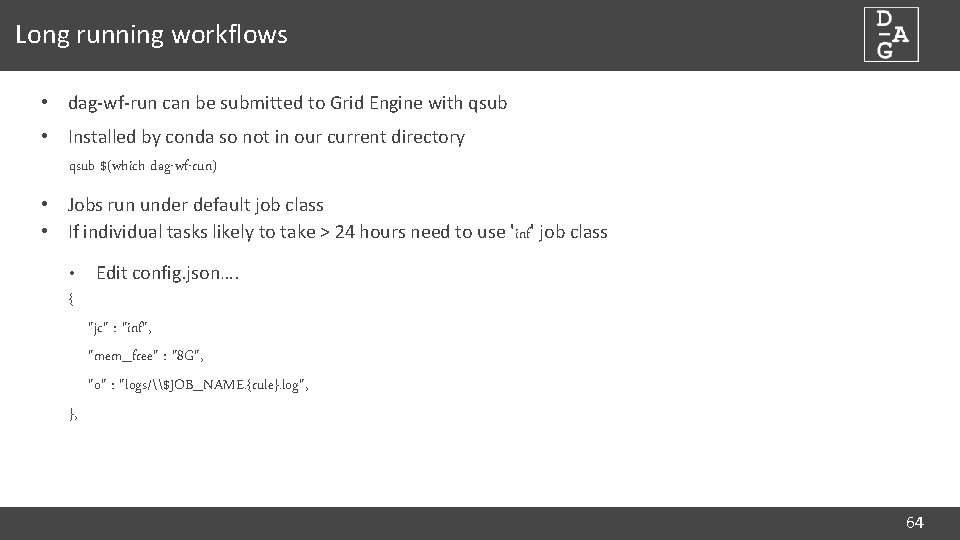The height and width of the screenshot is (540, 960).
Task: Click the 'dag-wf-run can be submitted' bullet
Action: pyautogui.click(x=287, y=103)
